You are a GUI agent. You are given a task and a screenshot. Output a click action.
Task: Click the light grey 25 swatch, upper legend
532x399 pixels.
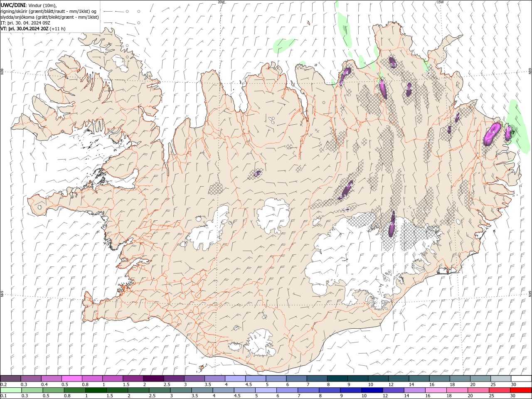tap(500, 378)
